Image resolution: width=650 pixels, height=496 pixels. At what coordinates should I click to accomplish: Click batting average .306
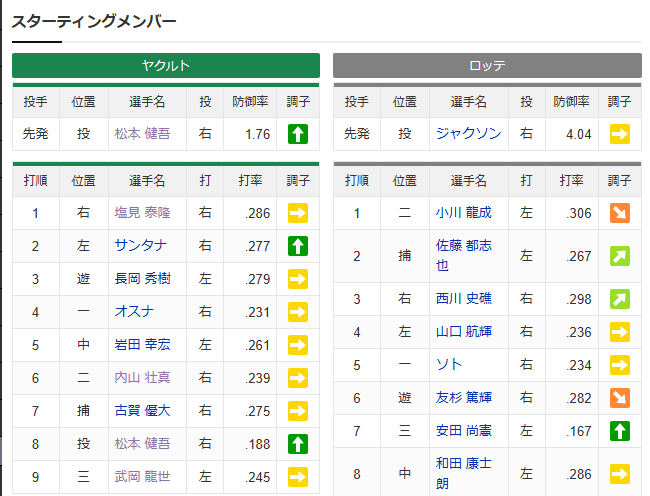point(579,213)
